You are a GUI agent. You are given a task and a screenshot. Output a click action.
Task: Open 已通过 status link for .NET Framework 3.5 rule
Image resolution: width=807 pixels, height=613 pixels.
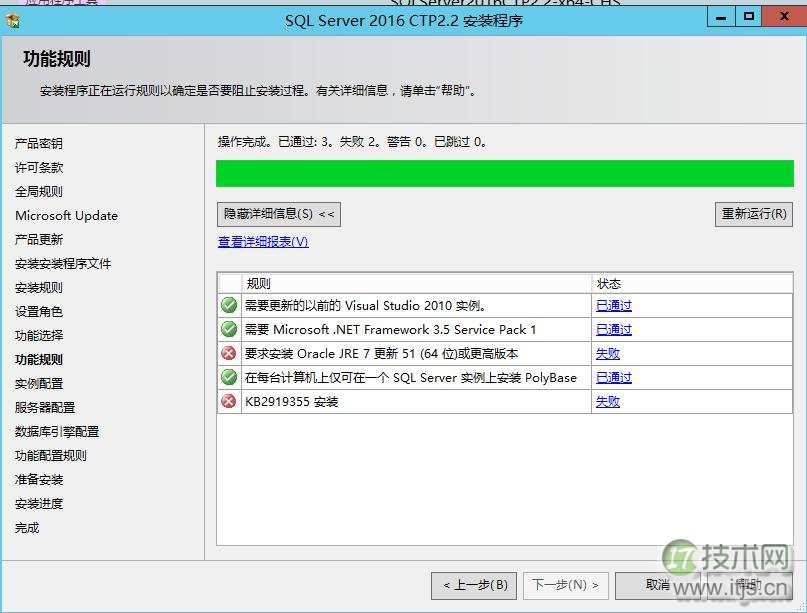pyautogui.click(x=613, y=329)
